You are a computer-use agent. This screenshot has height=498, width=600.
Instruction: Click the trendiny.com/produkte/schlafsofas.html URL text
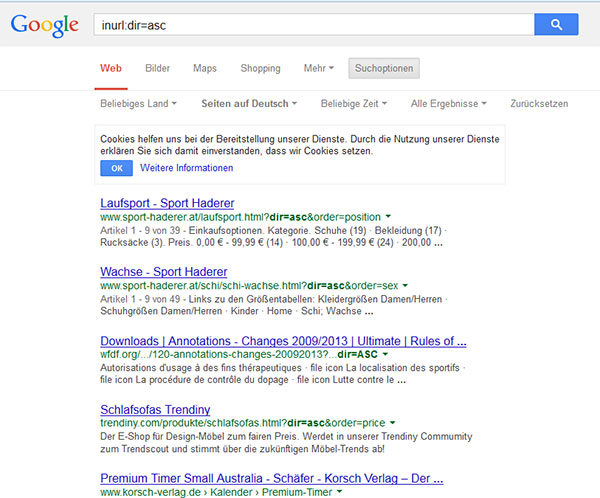coord(243,423)
